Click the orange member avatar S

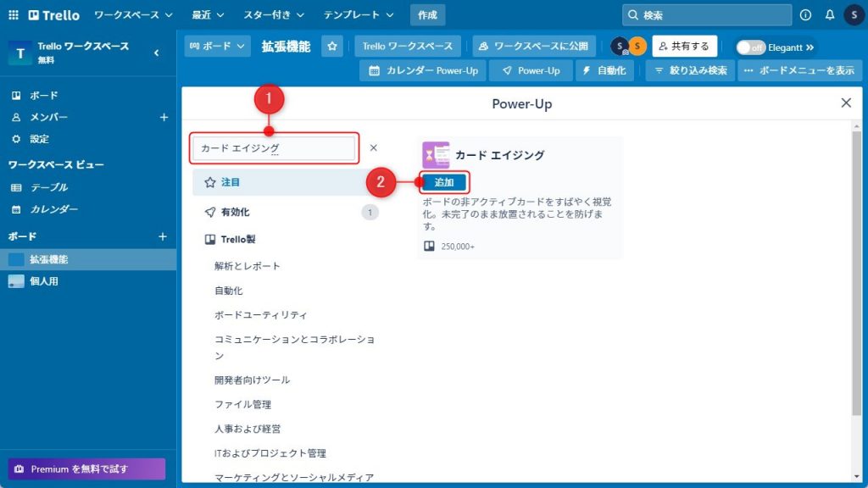point(637,47)
